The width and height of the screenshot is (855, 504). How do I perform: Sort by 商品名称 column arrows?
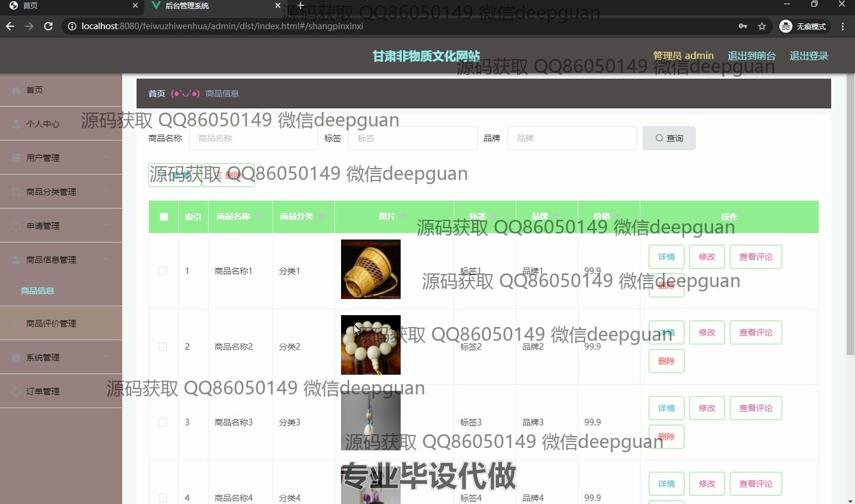pyautogui.click(x=258, y=216)
